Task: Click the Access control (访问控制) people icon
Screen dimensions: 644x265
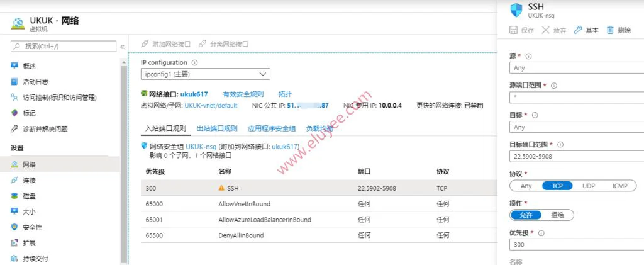Action: (x=15, y=98)
